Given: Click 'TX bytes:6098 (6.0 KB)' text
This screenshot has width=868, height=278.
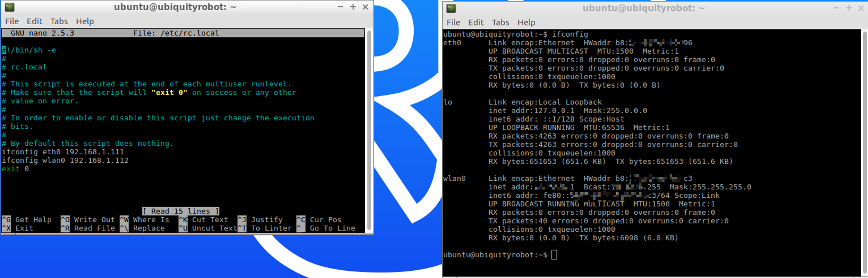Looking at the screenshot, I should click(x=629, y=238).
